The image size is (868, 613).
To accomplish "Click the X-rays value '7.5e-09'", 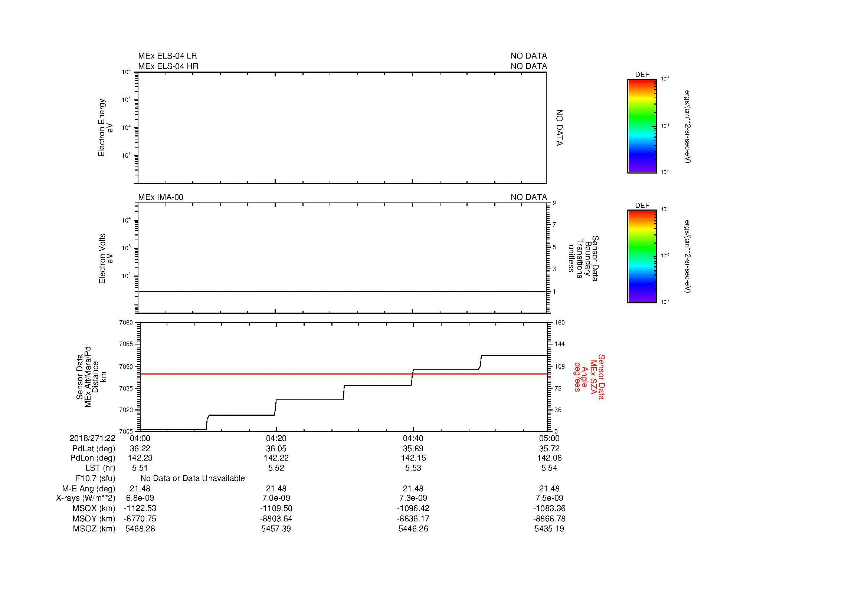I will coord(549,498).
